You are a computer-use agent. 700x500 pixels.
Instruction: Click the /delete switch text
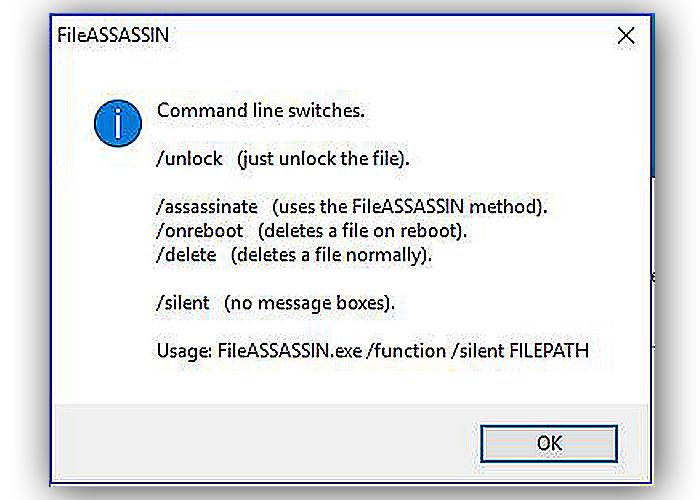pyautogui.click(x=186, y=255)
